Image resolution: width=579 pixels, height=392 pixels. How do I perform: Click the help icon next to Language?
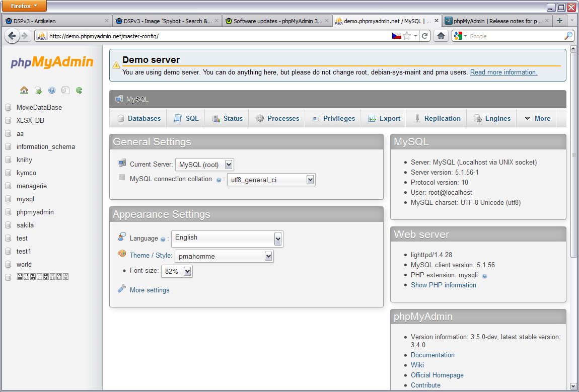point(163,240)
